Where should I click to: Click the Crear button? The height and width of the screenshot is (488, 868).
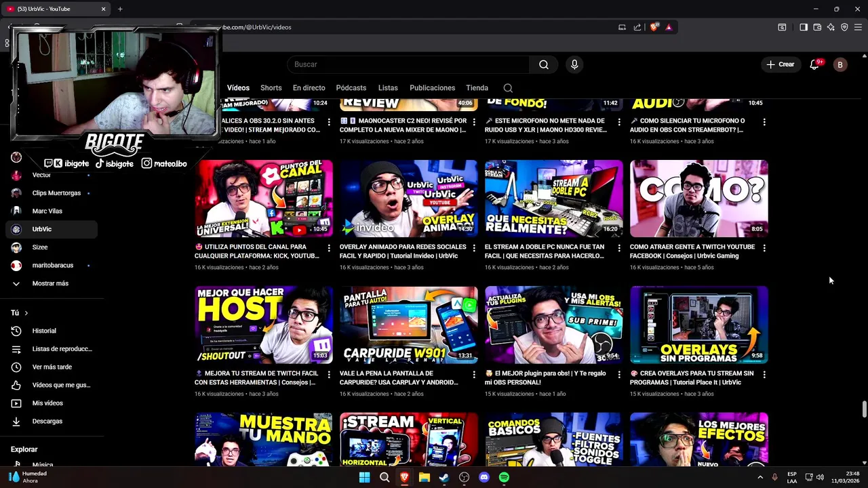click(780, 64)
